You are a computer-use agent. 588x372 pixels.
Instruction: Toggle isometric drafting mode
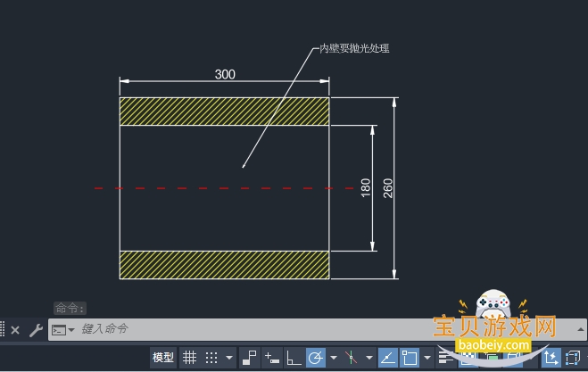coord(351,358)
